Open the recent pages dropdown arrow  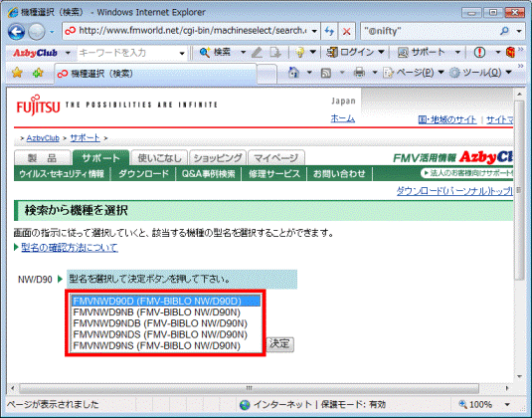pyautogui.click(x=52, y=32)
